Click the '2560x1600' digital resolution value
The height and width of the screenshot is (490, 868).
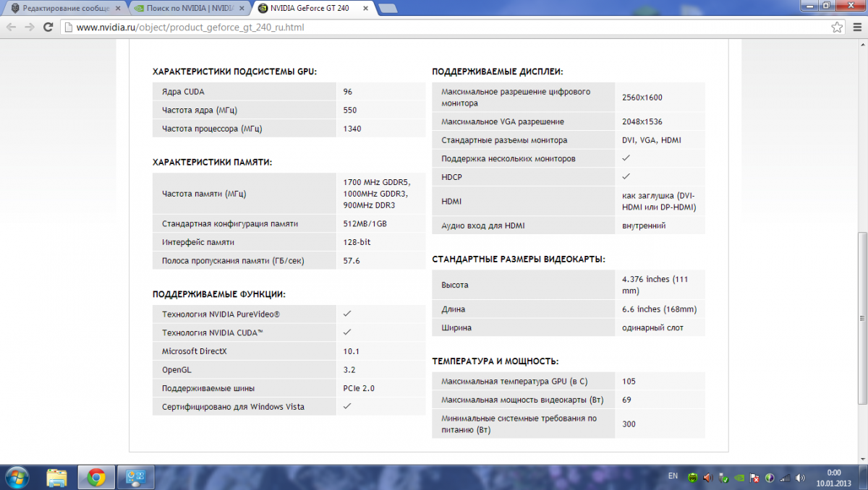(x=642, y=98)
